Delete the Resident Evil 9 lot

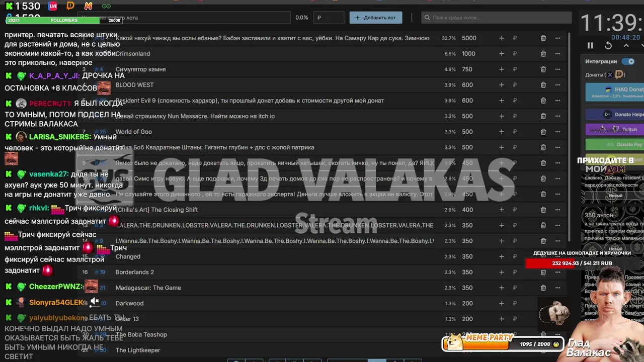[x=543, y=101]
